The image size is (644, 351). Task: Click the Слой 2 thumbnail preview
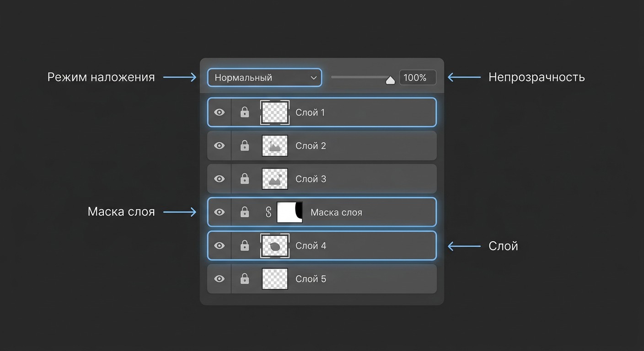point(275,146)
